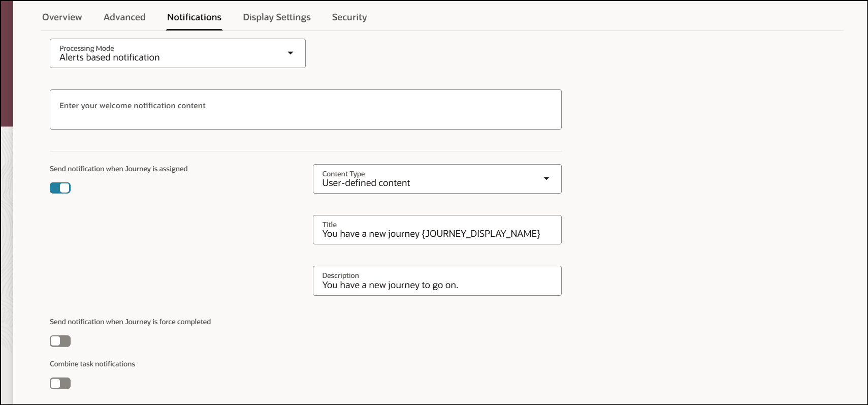Open the Advanced tab
The width and height of the screenshot is (868, 405).
coord(124,17)
